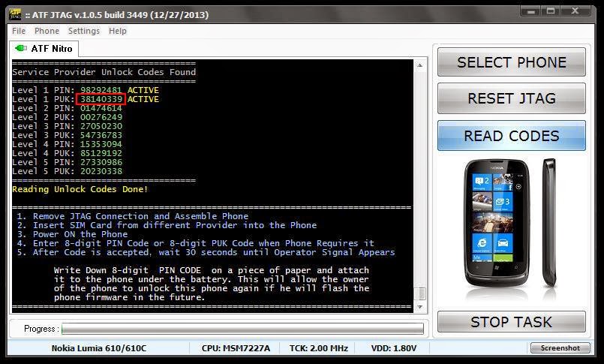Click the Nokia Lumia side-view image
Viewport: 604px width, 364px height.
(549, 223)
